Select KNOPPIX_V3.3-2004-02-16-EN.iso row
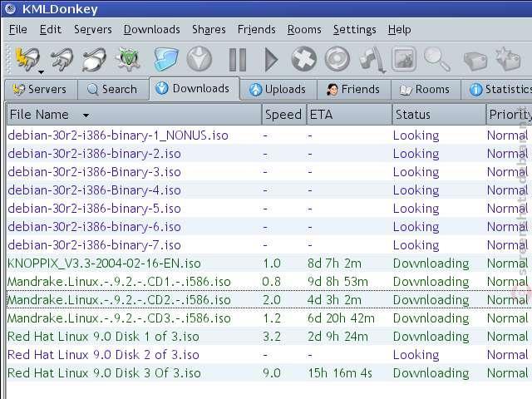Screen dimensions: 532x399 (269, 264)
